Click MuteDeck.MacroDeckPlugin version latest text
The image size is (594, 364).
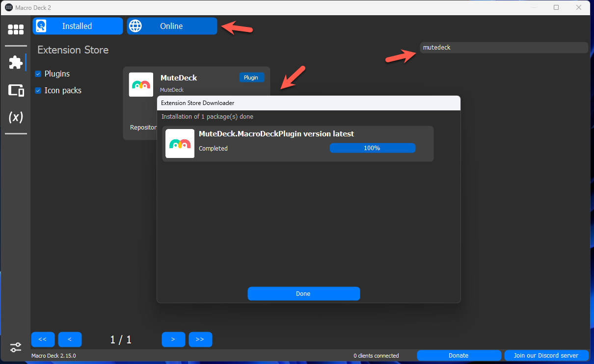276,133
